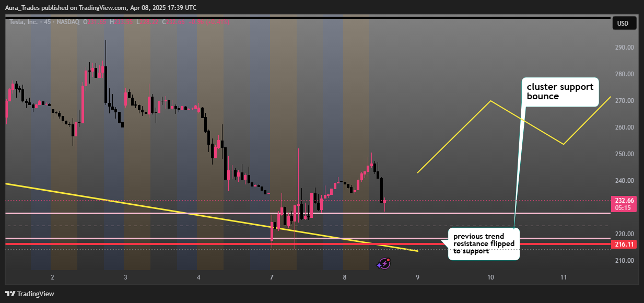This screenshot has width=644, height=303.
Task: Click the 240.00 price axis label
Action: click(624, 181)
